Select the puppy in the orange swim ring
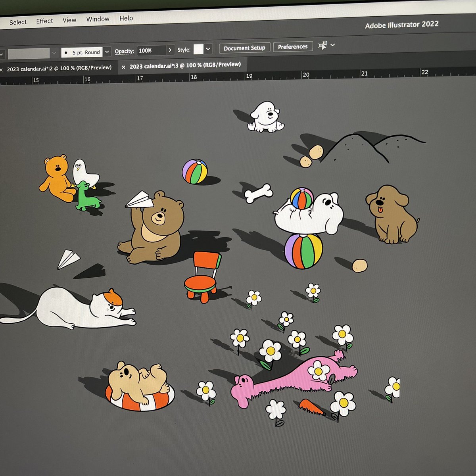The height and width of the screenshot is (476, 476). pyautogui.click(x=140, y=386)
